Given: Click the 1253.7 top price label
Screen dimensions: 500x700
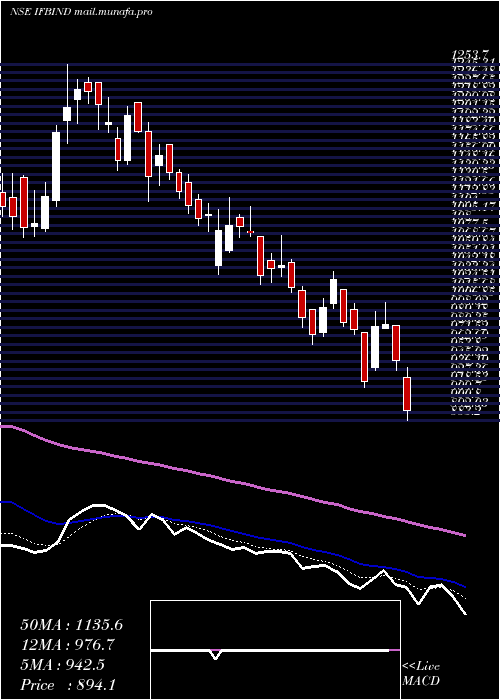Looking at the screenshot, I should pos(472,54).
